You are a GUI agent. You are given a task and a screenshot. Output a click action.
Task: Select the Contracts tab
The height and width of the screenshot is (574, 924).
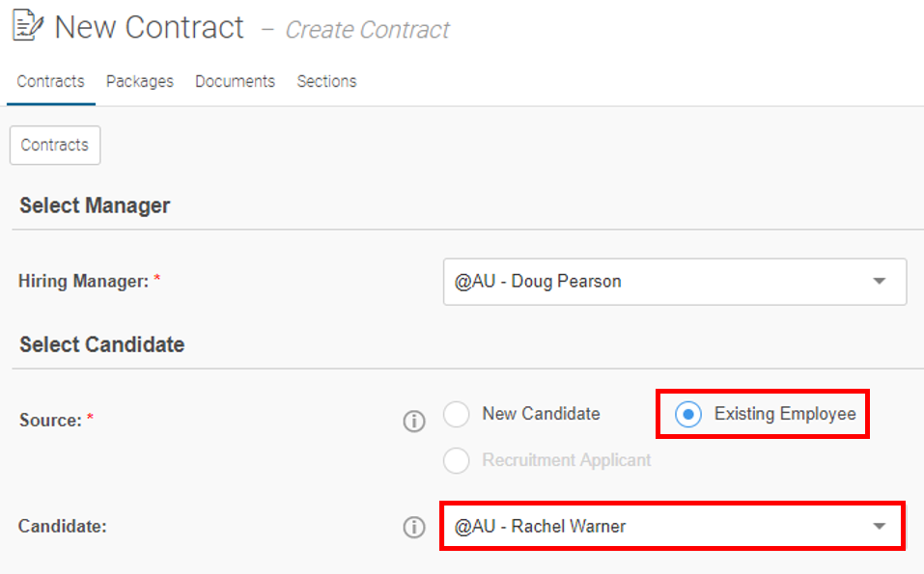click(x=50, y=81)
